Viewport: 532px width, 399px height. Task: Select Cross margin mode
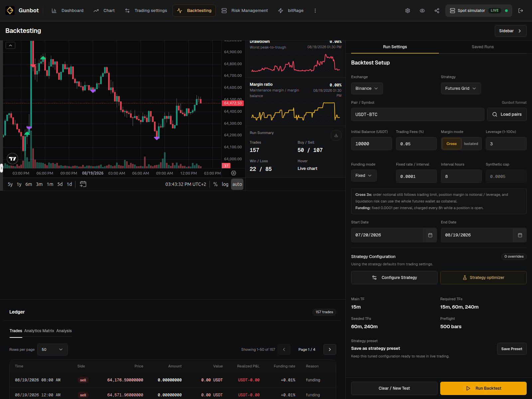tap(452, 144)
